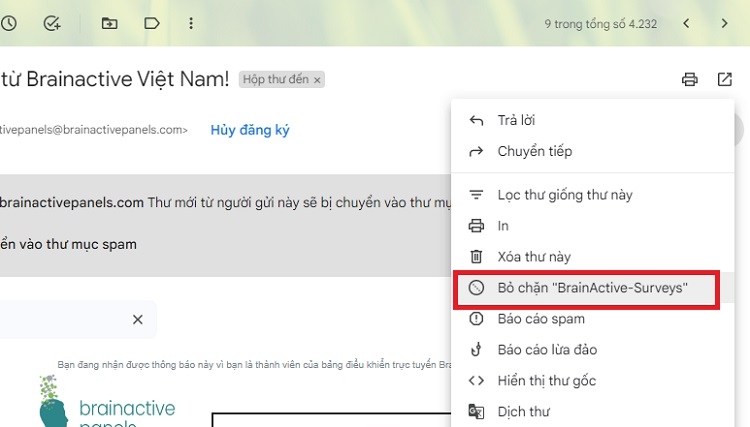Viewport: 750px width, 427px height.
Task: Choose Dịch thư from menu
Action: tap(593, 411)
